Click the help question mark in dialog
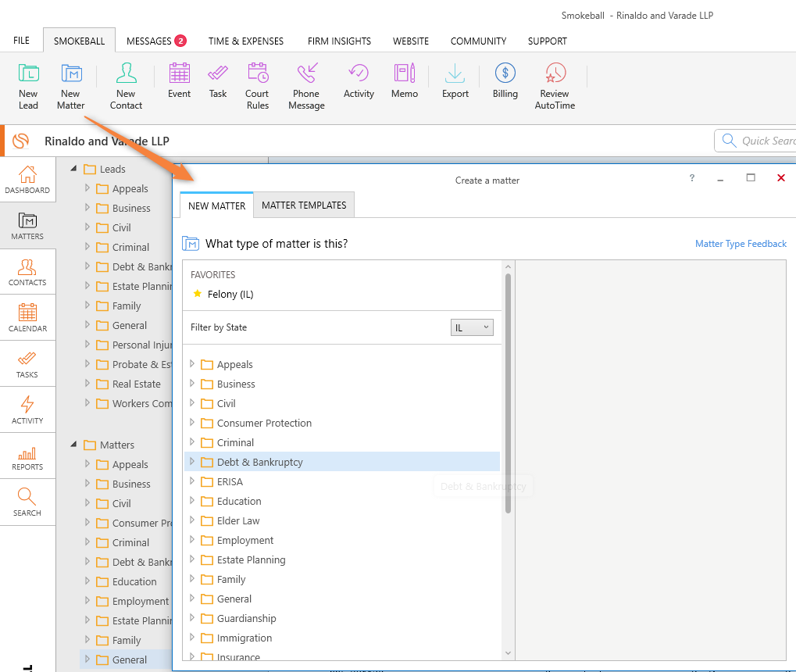 pos(692,178)
